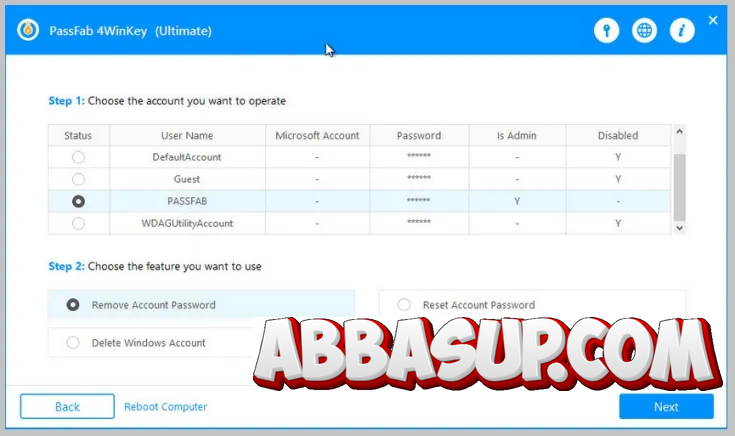
Task: Click the Disabled column header
Action: click(618, 135)
